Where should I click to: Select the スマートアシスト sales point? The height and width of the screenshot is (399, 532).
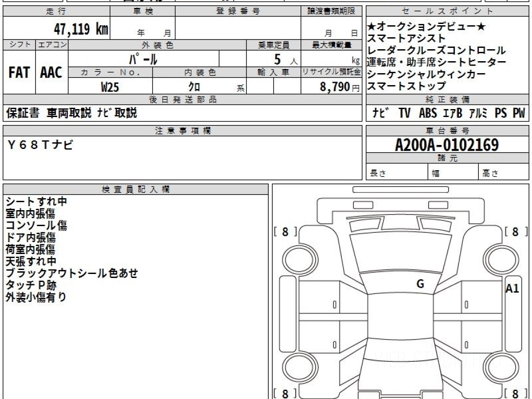[x=407, y=39]
